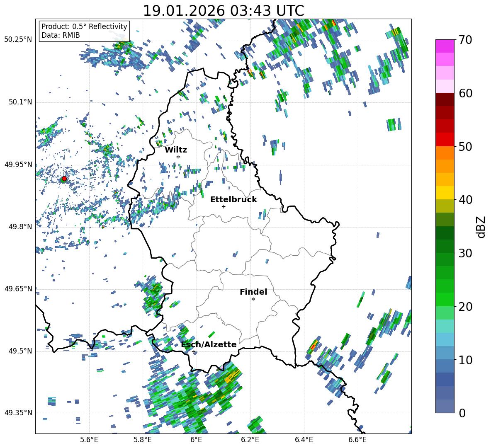
Task: Click the Esch/Alzette station cross marker
Action: tap(194, 351)
